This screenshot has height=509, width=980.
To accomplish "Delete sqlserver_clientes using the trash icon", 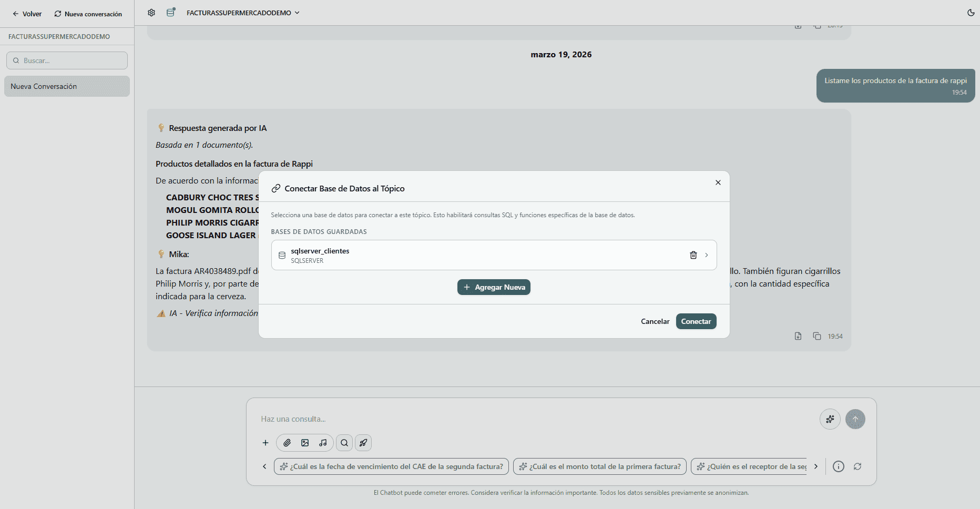I will (x=693, y=255).
